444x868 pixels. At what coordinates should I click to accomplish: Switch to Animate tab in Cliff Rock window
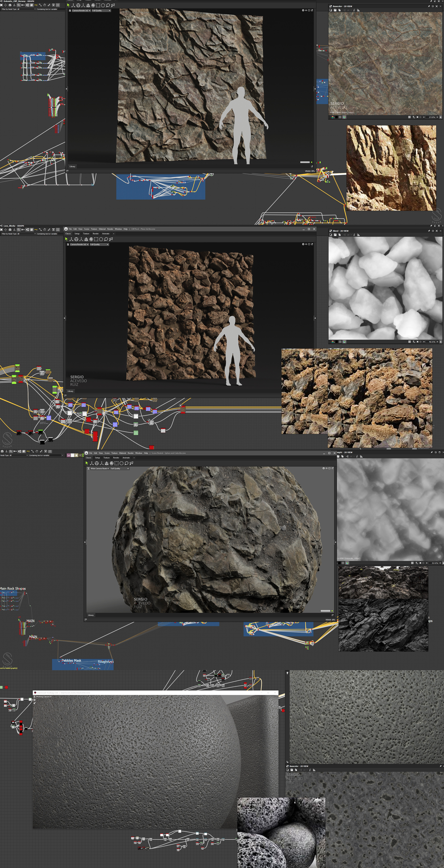pyautogui.click(x=106, y=234)
